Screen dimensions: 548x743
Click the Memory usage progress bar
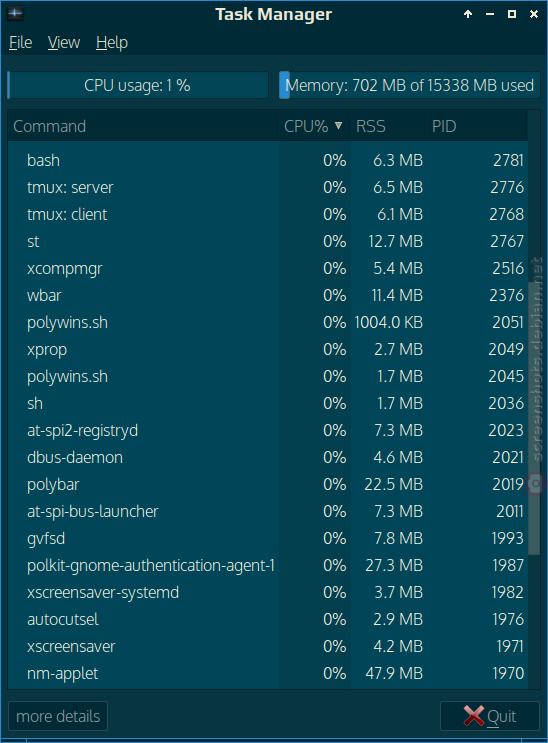click(x=410, y=85)
